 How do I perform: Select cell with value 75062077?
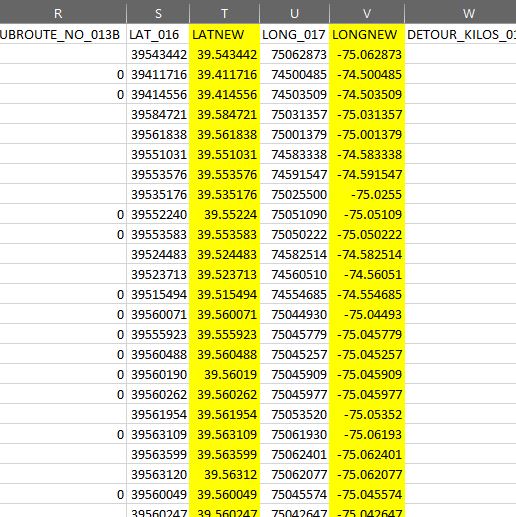pyautogui.click(x=294, y=474)
